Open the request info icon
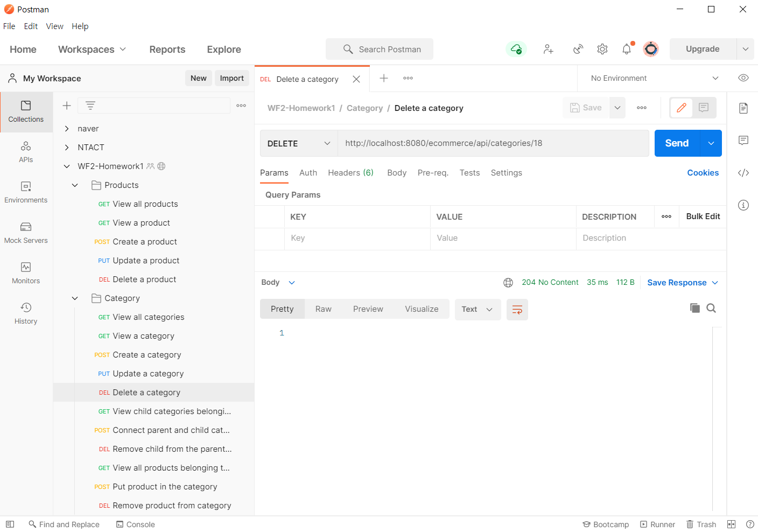Image resolution: width=758 pixels, height=532 pixels. [x=743, y=205]
